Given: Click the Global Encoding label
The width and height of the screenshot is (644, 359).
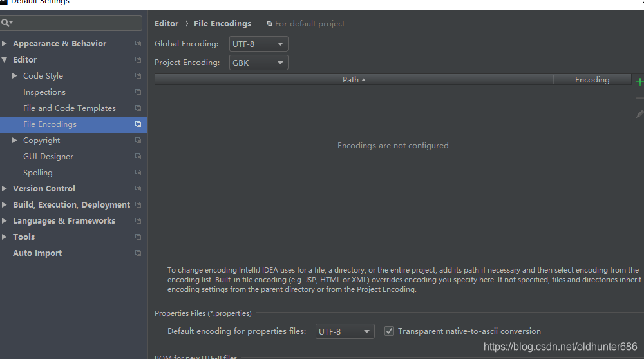Looking at the screenshot, I should 187,44.
